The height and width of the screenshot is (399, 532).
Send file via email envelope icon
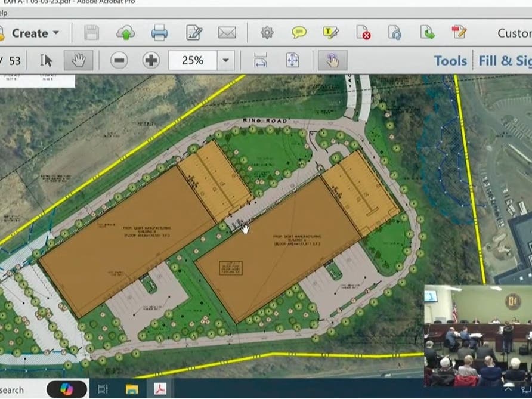[227, 33]
